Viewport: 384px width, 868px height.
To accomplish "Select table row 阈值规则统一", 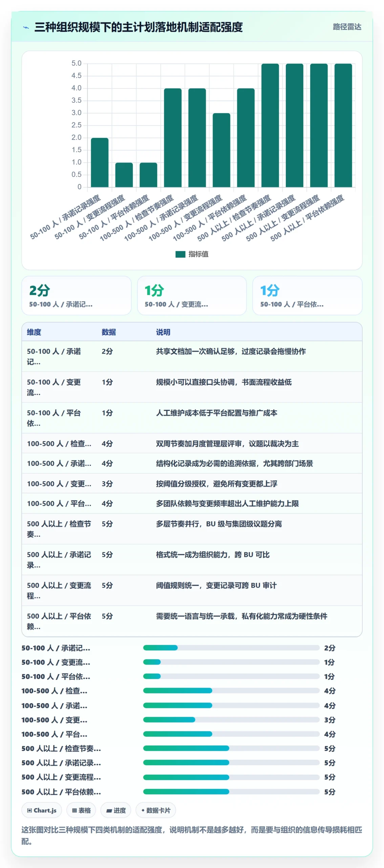I will 192,590.
